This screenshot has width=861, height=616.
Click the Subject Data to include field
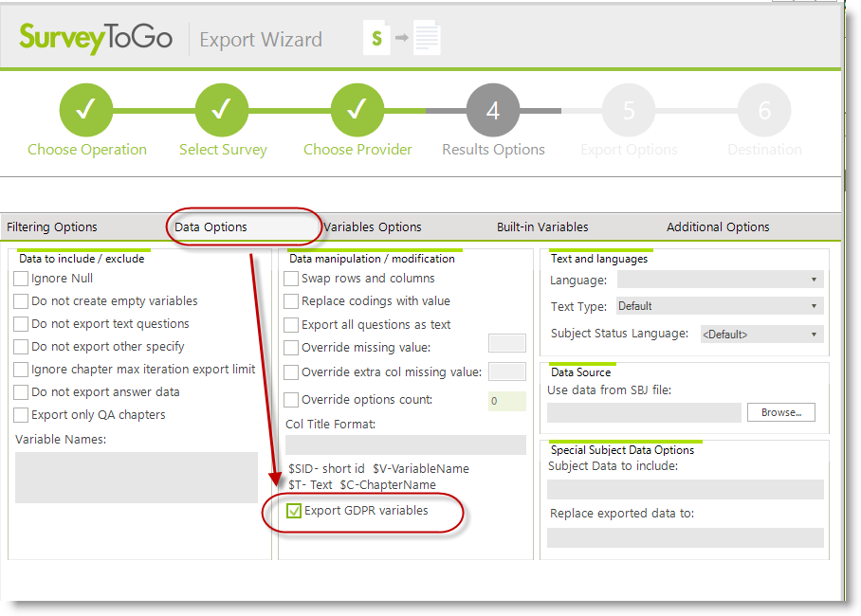[x=686, y=489]
